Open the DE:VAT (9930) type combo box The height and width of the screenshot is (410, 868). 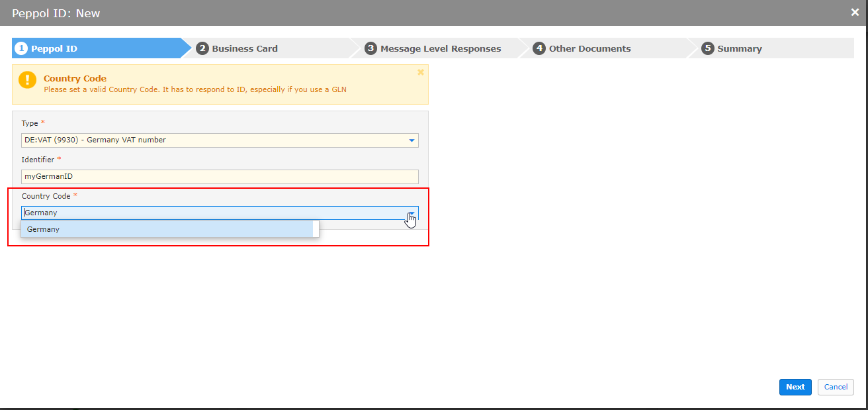coord(220,140)
